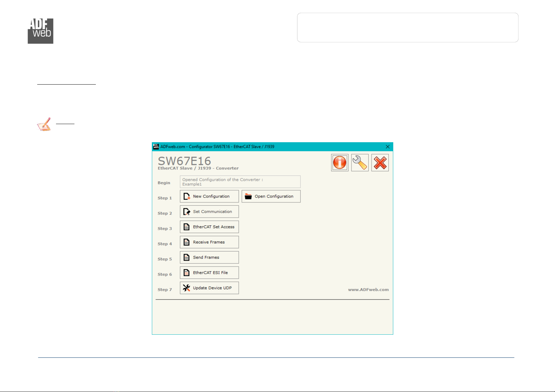Close the Configurator SW67E16 window
This screenshot has width=555, height=392.
click(388, 147)
